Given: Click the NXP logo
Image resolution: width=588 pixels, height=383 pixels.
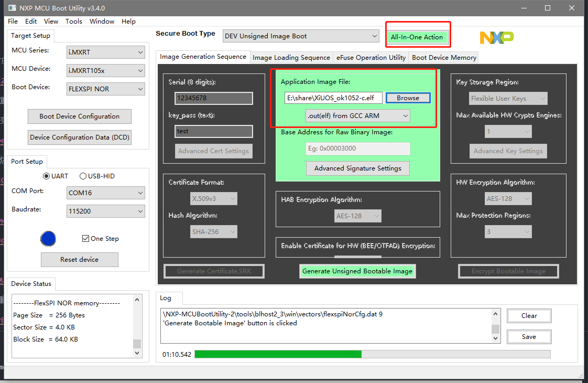Looking at the screenshot, I should 497,38.
